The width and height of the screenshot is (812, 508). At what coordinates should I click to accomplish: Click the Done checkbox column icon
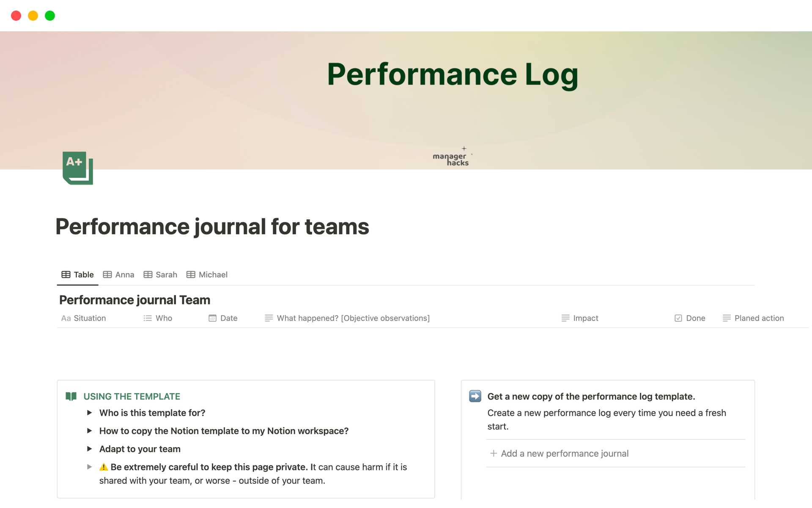[x=678, y=318]
